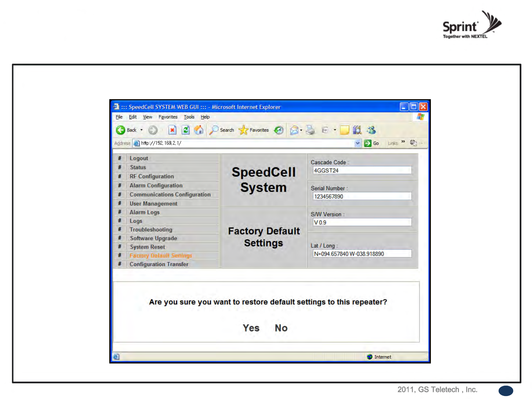532x399 pixels.
Task: Stop page loading with the red X icon
Action: pyautogui.click(x=172, y=130)
